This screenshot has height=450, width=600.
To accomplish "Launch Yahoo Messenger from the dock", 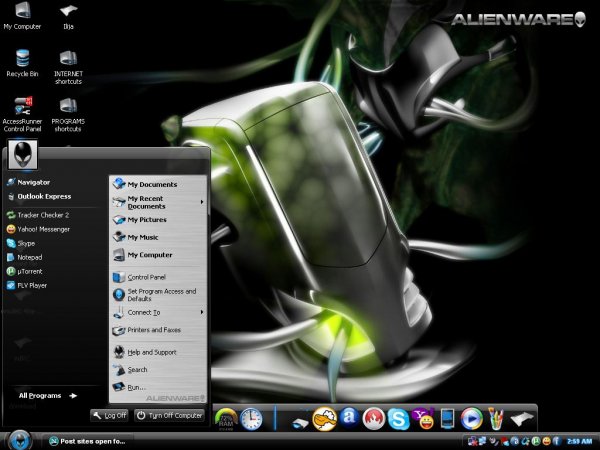I will (x=423, y=419).
